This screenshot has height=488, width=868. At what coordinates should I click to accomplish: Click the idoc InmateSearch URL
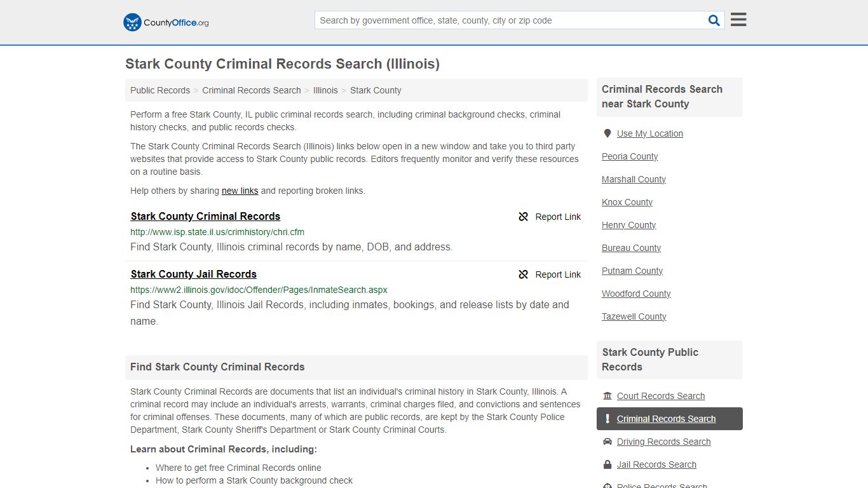point(259,290)
